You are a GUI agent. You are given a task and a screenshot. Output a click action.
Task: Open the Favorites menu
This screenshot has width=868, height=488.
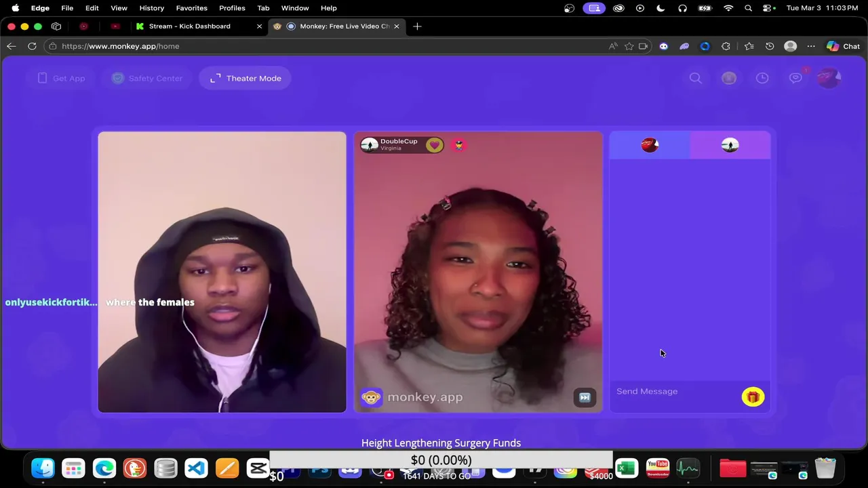191,8
